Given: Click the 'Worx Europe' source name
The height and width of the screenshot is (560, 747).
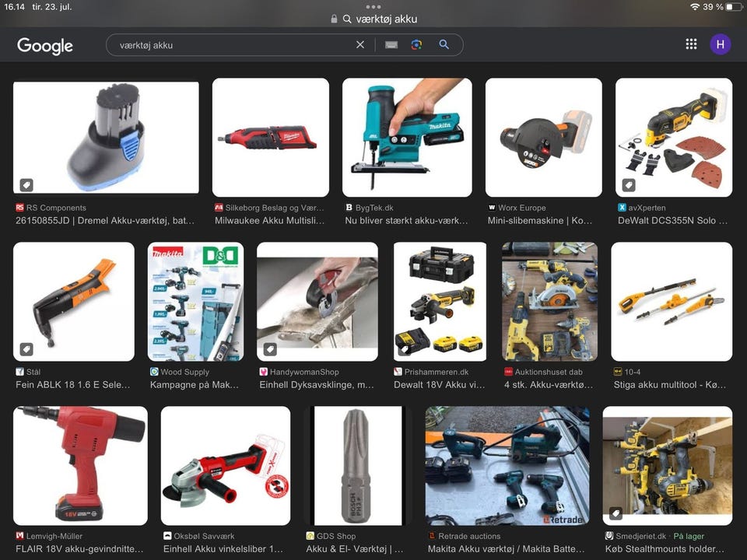Looking at the screenshot, I should [521, 208].
